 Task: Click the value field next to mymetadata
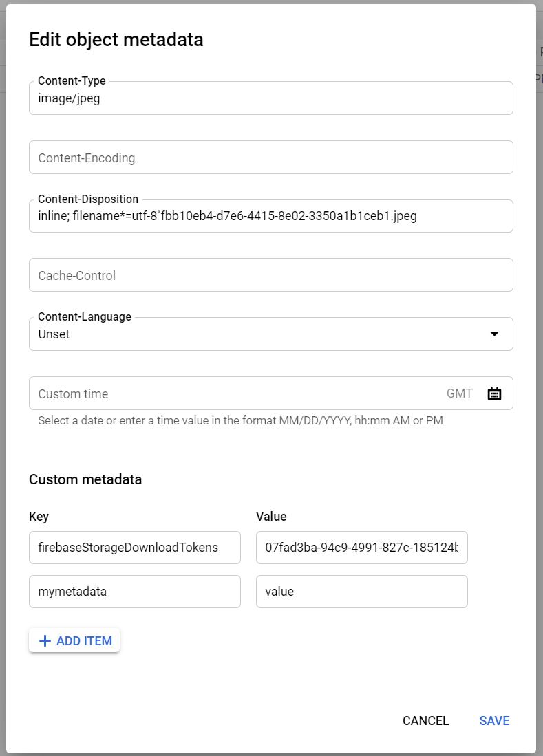(361, 591)
